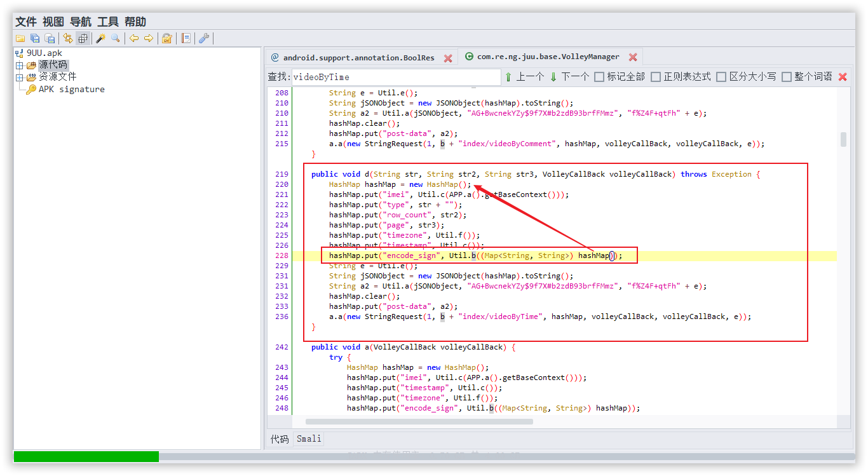Open the 帮助 menu
The width and height of the screenshot is (868, 476).
(135, 22)
